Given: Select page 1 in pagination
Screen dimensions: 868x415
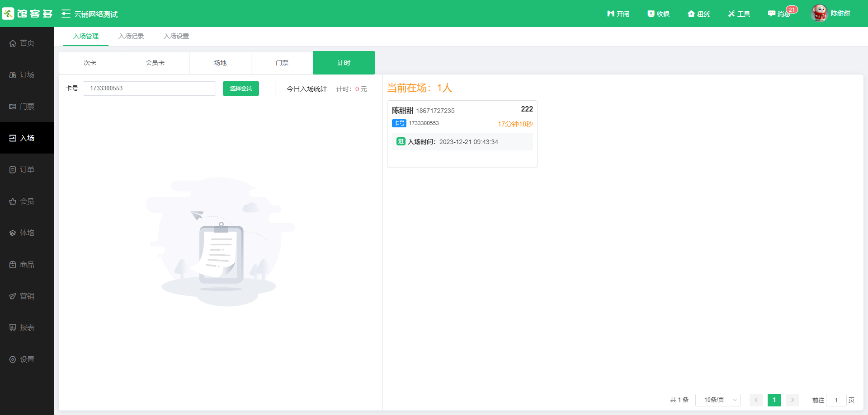Looking at the screenshot, I should 774,400.
